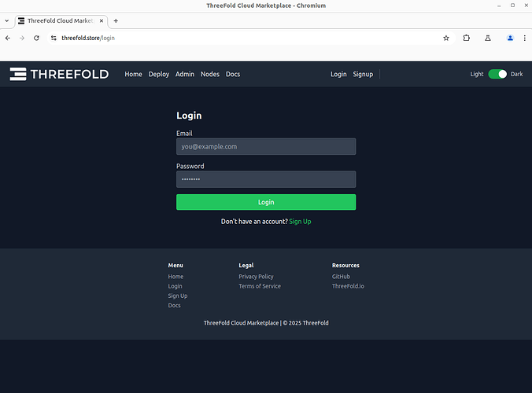Image resolution: width=532 pixels, height=393 pixels.
Task: Go back with browser back arrow
Action: 8,38
